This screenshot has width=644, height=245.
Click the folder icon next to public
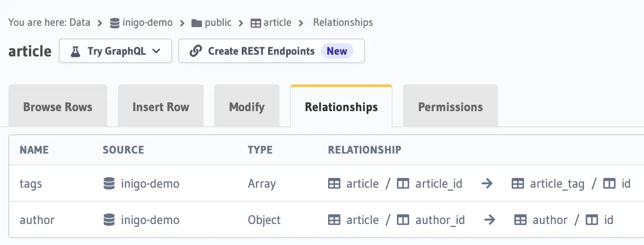click(x=197, y=23)
